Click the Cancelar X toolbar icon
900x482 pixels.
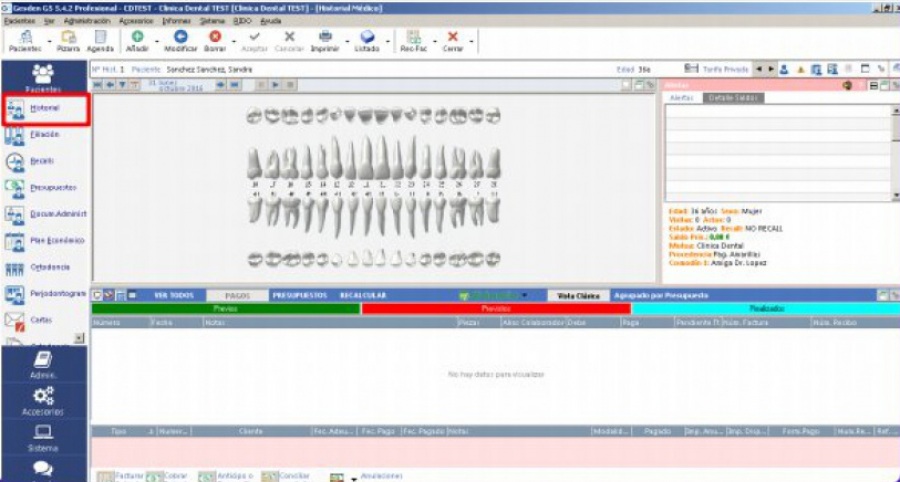(289, 41)
